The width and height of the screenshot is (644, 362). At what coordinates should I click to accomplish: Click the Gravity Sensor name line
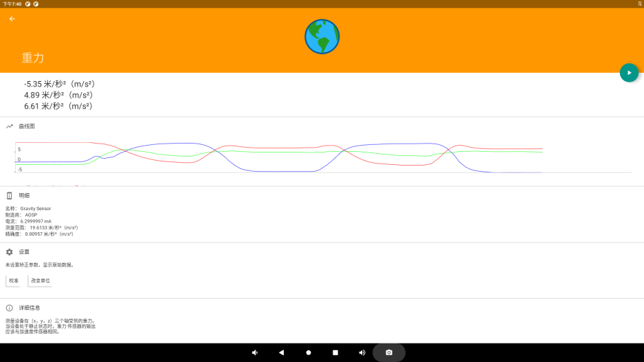(x=28, y=209)
